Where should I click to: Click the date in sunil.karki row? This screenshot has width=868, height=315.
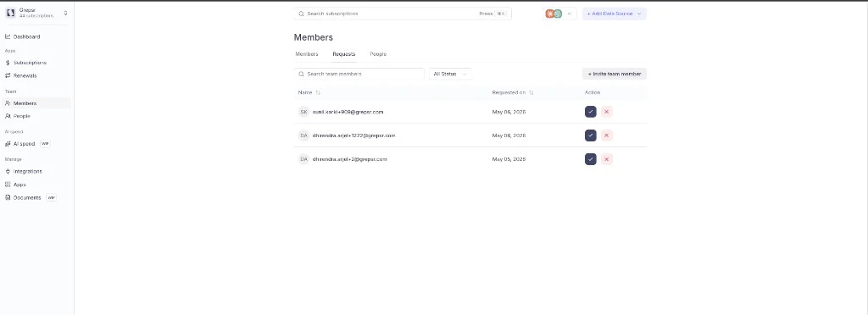[509, 112]
